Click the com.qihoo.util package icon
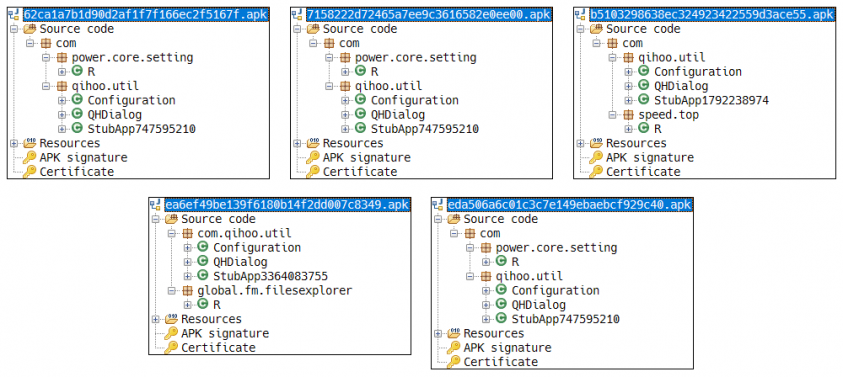 pyautogui.click(x=187, y=233)
